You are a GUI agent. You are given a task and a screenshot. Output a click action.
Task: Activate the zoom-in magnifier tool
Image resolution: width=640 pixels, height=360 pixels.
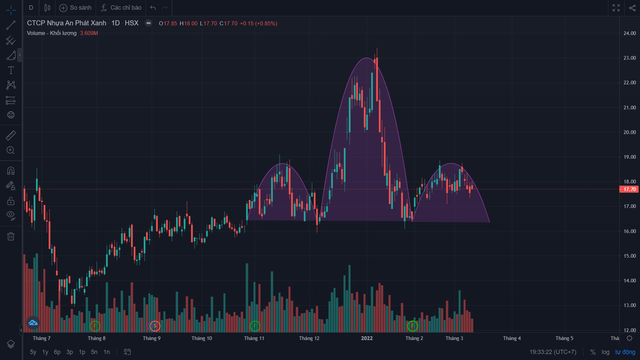point(11,150)
